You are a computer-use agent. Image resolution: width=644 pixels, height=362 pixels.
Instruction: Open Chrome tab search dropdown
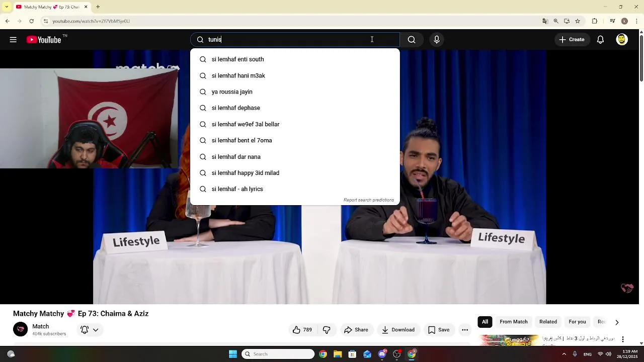click(x=6, y=7)
